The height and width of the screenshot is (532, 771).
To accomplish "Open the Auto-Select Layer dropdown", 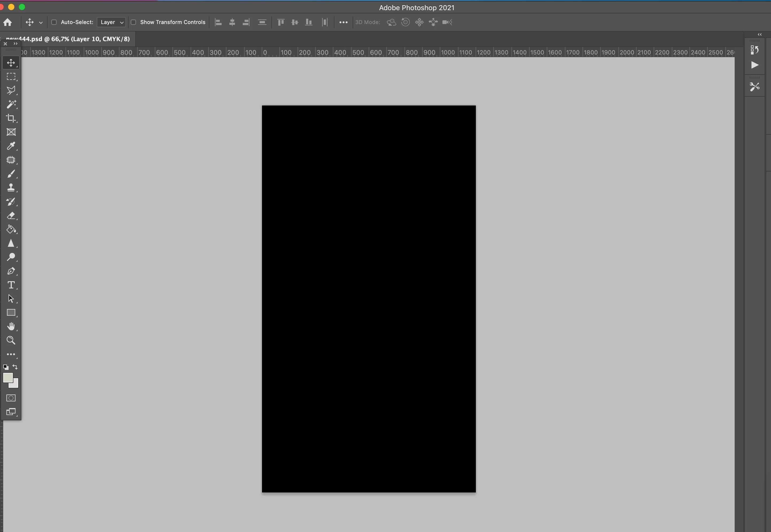I will (111, 22).
